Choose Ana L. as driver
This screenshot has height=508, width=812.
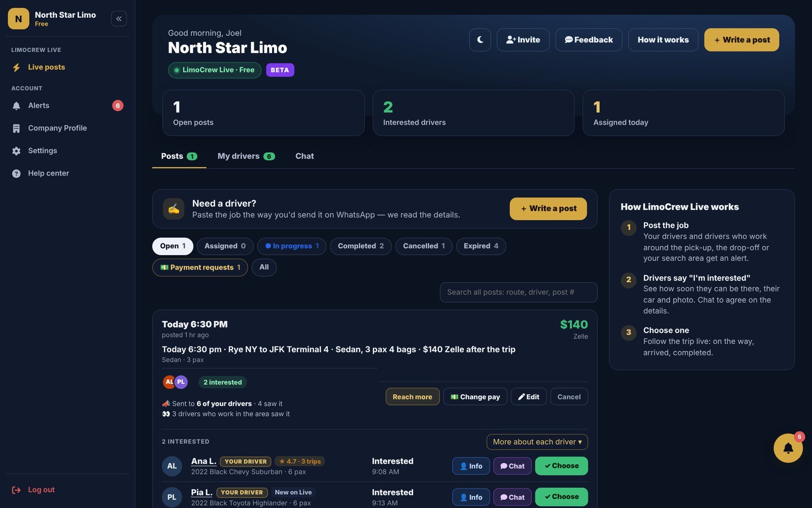(561, 466)
